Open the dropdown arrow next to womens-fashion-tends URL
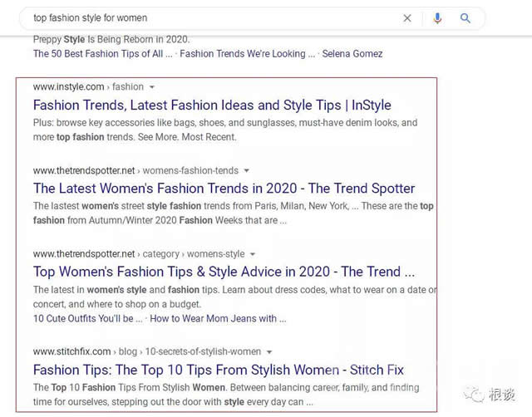 click(x=247, y=170)
